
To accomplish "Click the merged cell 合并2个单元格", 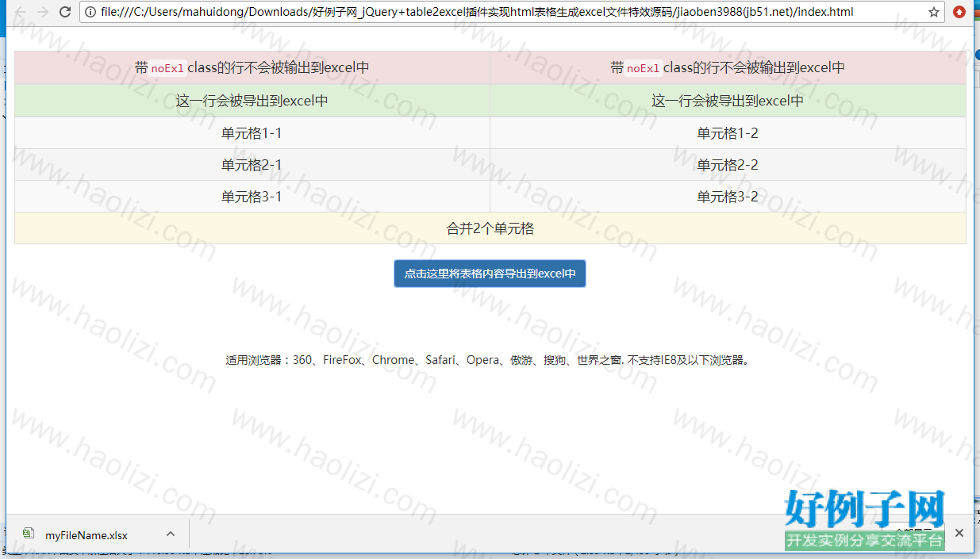I will coord(490,228).
